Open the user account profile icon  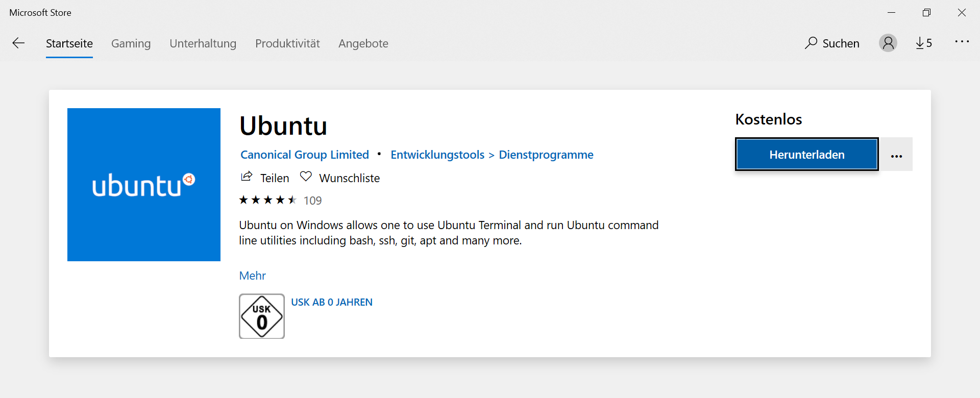point(888,43)
